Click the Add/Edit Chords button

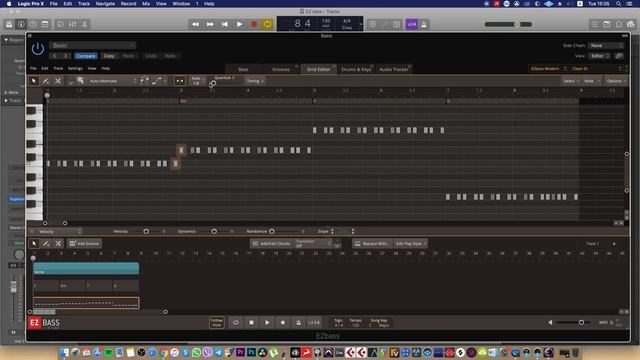pos(271,244)
